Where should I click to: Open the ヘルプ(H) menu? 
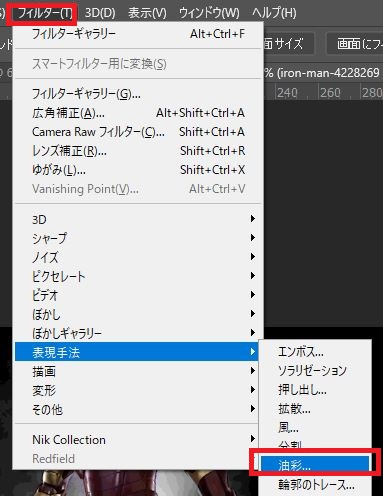click(x=274, y=13)
